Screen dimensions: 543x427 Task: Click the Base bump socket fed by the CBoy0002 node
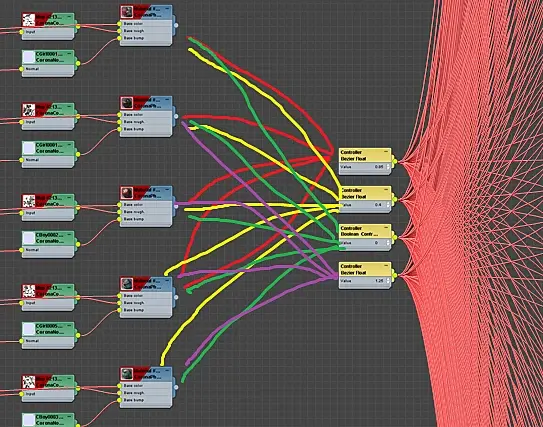tap(120, 219)
